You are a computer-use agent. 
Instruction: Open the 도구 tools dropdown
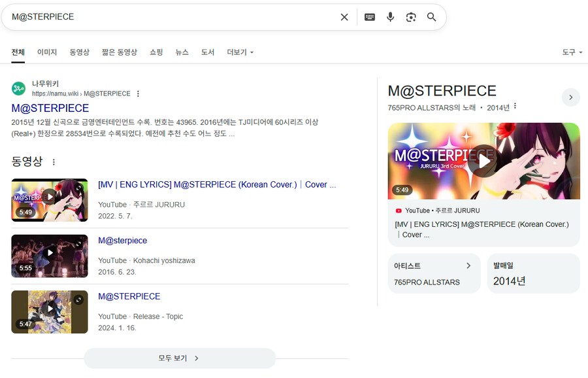[572, 52]
